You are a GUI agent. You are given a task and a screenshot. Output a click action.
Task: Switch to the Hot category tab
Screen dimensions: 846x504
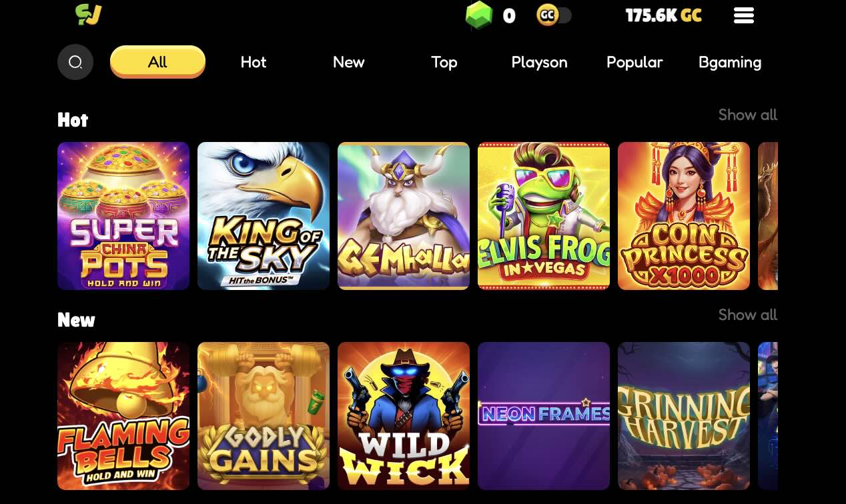(x=254, y=62)
